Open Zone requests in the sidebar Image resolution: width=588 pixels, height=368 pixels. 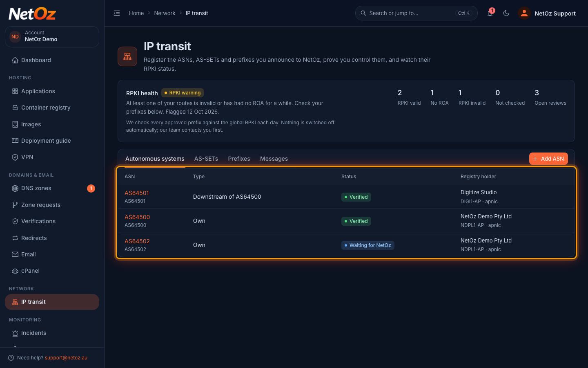[52, 205]
